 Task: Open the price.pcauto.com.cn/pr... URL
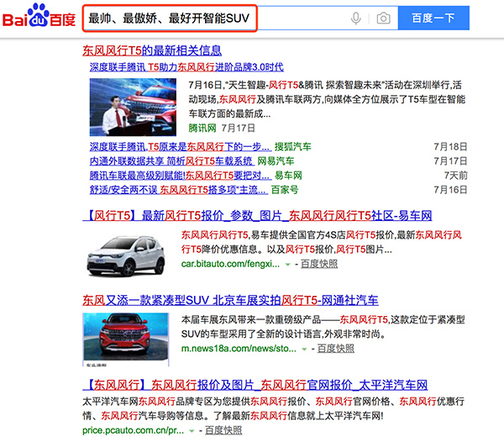pos(133,430)
